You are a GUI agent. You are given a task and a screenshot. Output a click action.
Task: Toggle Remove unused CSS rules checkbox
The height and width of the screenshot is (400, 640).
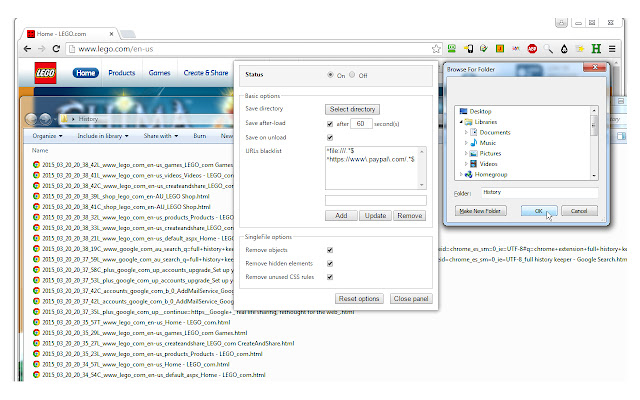click(x=330, y=277)
